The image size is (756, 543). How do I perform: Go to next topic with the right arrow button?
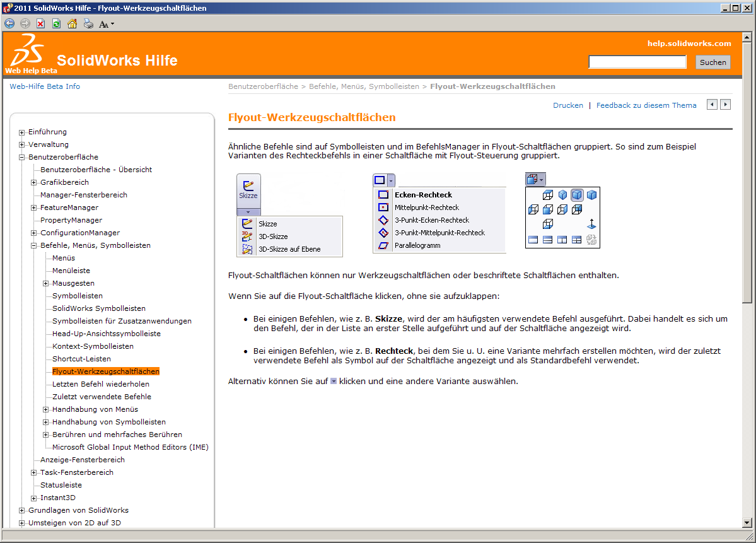tap(725, 105)
